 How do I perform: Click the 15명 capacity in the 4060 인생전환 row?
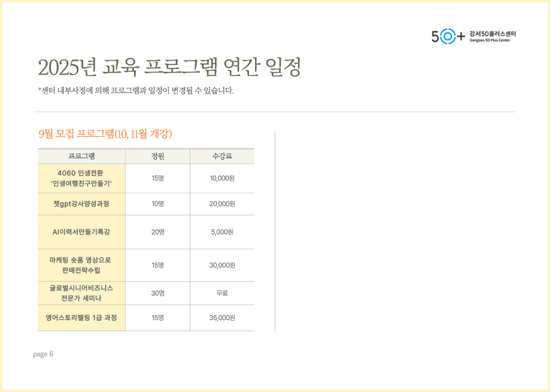(158, 179)
